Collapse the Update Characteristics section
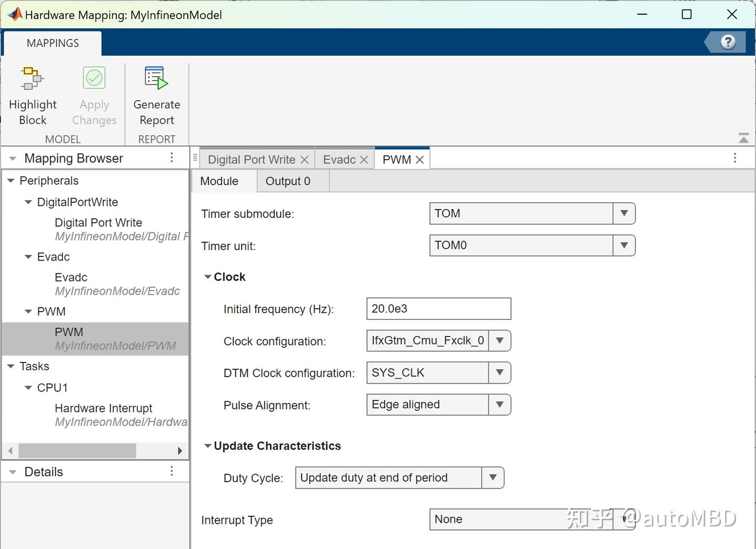 click(x=208, y=446)
